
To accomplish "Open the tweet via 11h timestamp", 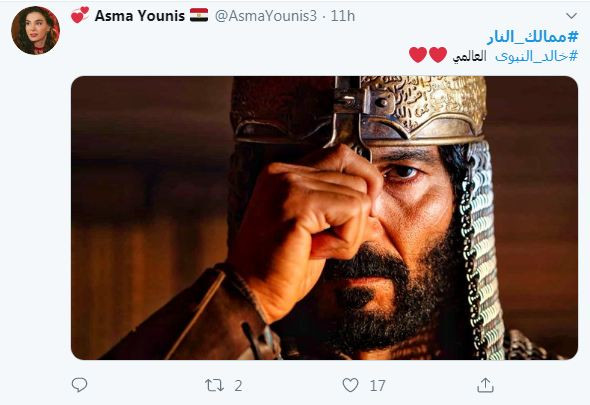I will (x=343, y=16).
